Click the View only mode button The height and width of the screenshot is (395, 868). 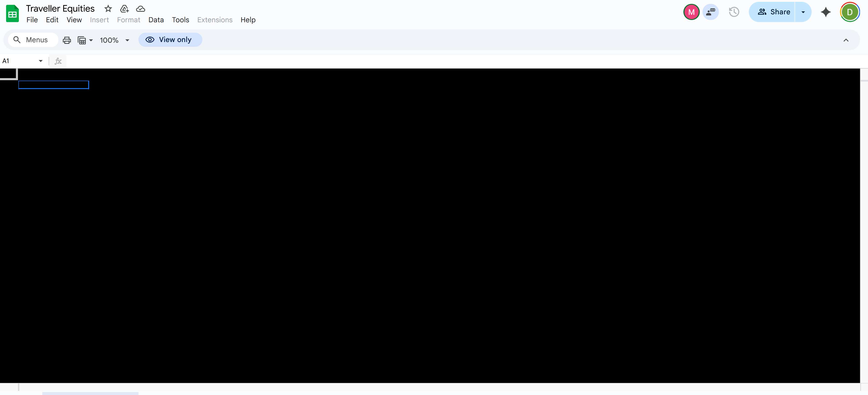pyautogui.click(x=170, y=40)
